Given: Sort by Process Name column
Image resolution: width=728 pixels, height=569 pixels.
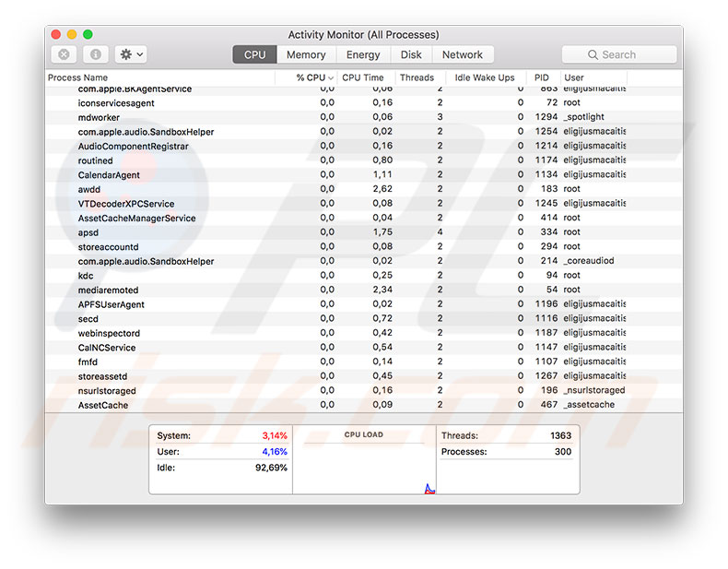Looking at the screenshot, I should [160, 77].
